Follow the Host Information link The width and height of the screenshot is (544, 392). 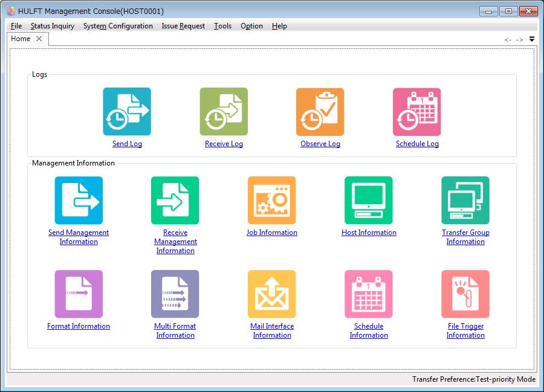(369, 233)
